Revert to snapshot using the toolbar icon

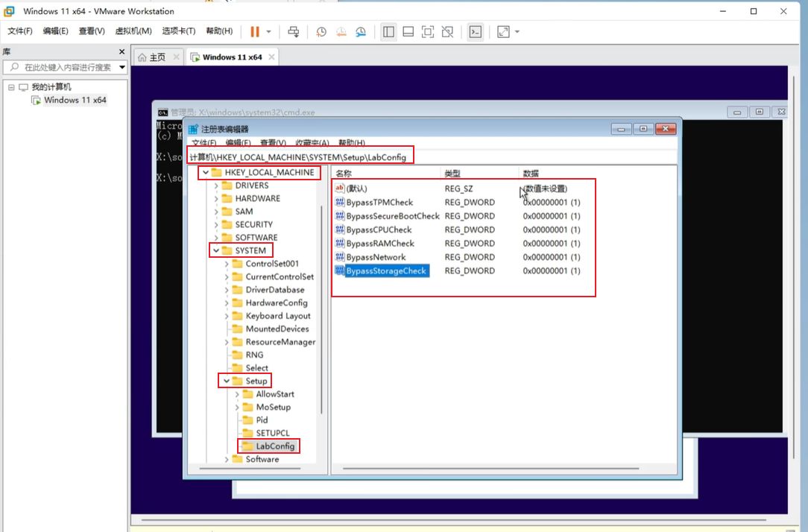tap(341, 31)
